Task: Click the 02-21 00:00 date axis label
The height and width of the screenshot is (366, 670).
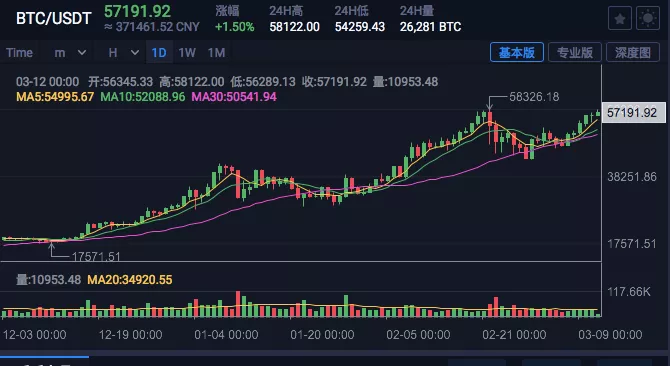Action: [x=514, y=334]
